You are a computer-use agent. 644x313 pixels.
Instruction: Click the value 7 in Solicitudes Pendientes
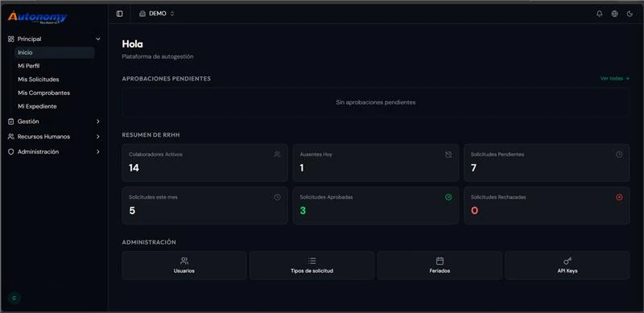473,168
